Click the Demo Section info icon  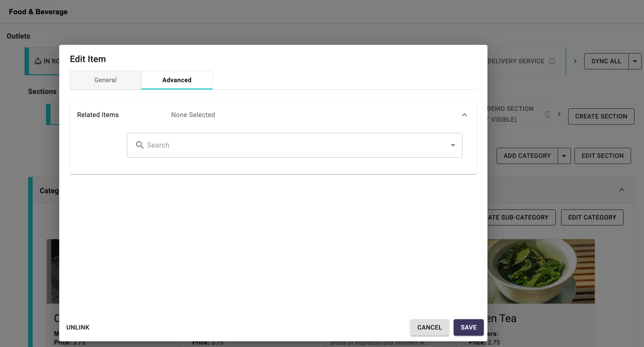tap(548, 114)
